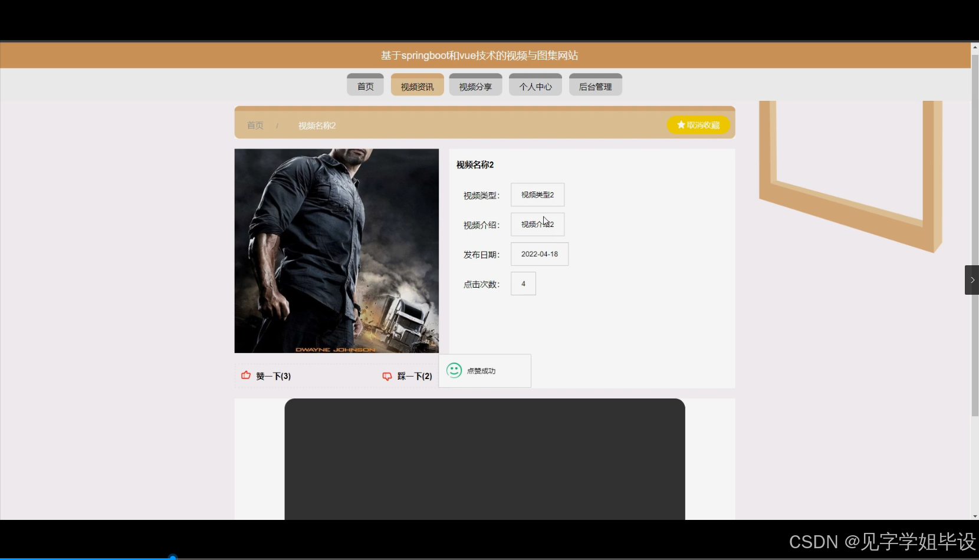Click the click count value 4
The width and height of the screenshot is (979, 560).
[523, 284]
